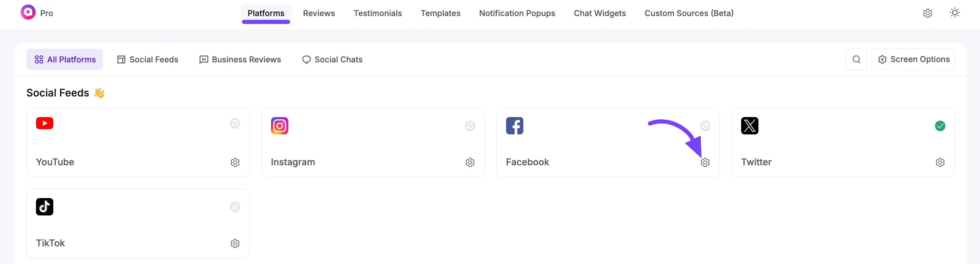Screen dimensions: 980x264
Task: Toggle the Twitter active green checkmark
Action: [x=940, y=126]
